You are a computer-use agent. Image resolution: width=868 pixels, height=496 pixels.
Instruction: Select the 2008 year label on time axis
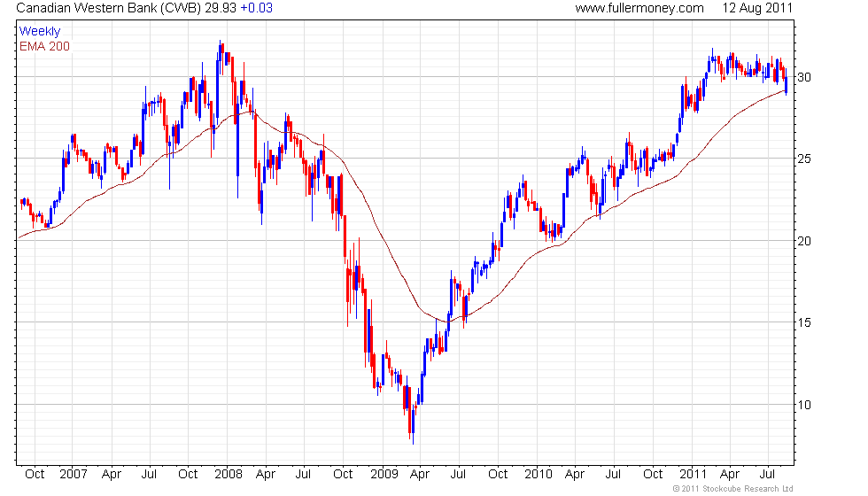coord(229,475)
